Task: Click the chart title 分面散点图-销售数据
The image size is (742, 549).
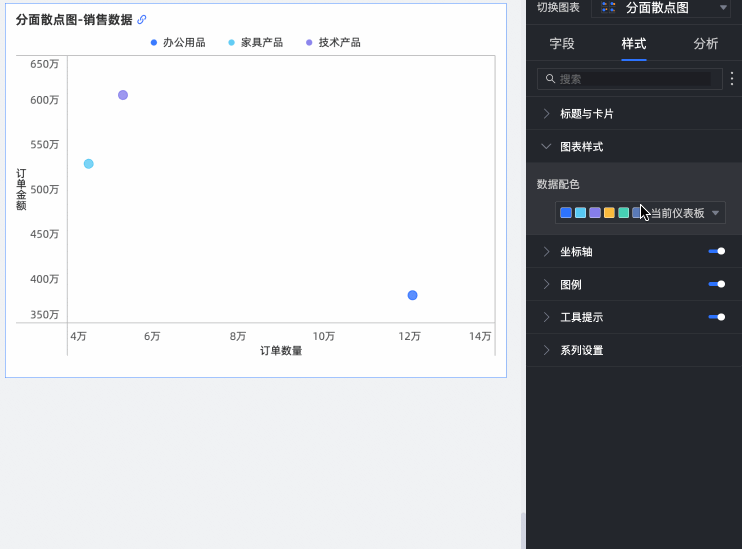Action: pyautogui.click(x=74, y=20)
